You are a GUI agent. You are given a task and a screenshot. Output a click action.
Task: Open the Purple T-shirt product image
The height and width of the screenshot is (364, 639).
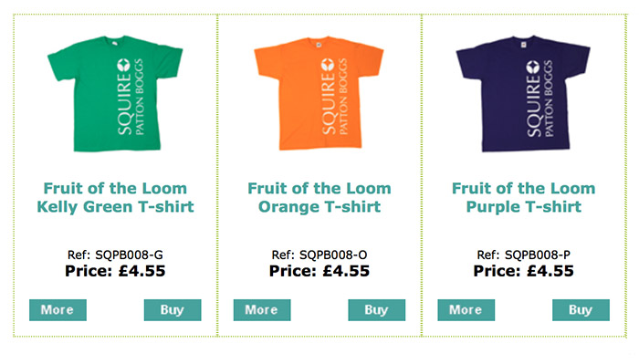(x=523, y=94)
